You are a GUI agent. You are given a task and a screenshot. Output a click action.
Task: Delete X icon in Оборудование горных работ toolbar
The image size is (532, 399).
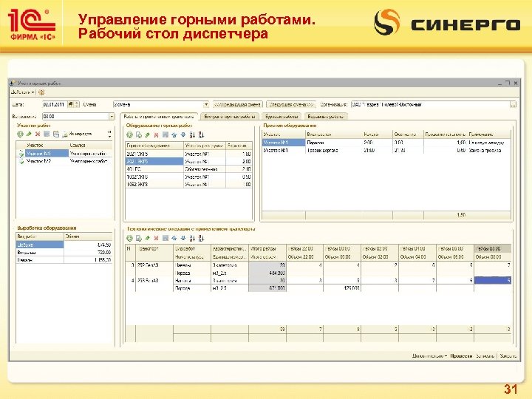pos(156,134)
